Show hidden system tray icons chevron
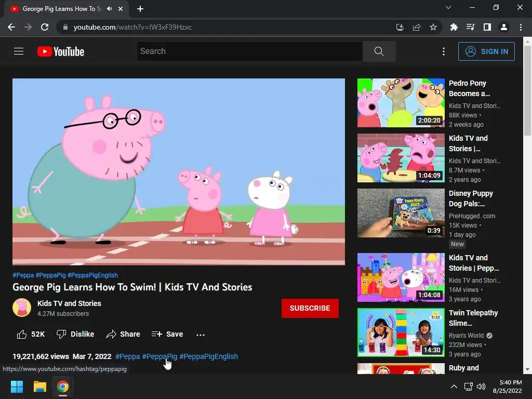This screenshot has height=399, width=532. [454, 387]
